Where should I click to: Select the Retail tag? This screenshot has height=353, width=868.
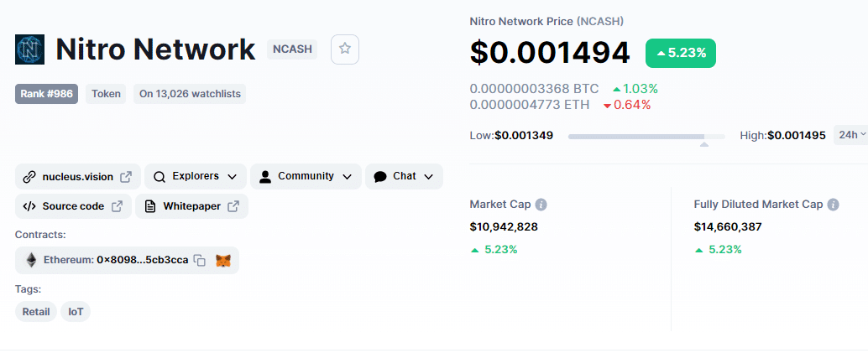pyautogui.click(x=36, y=312)
